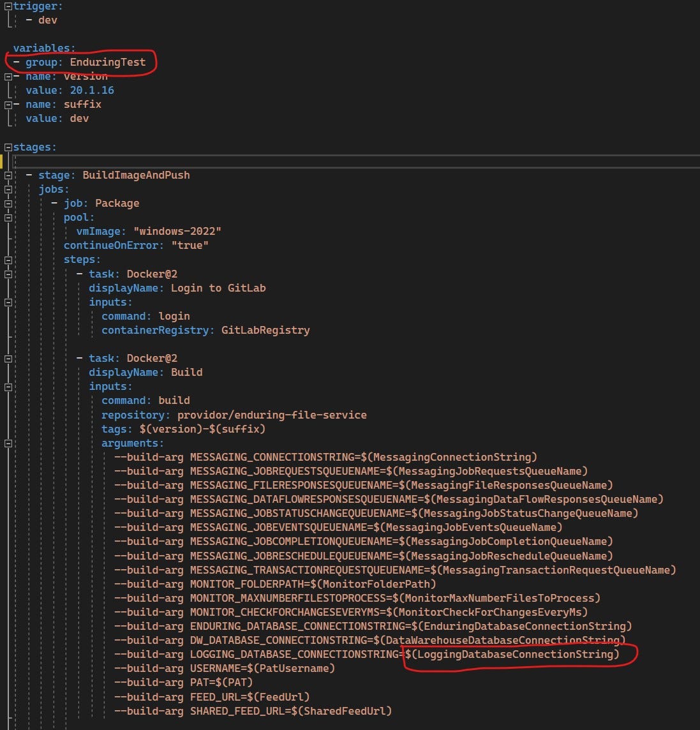This screenshot has width=700, height=730.
Task: Click the 'value: 20.1.16' line
Action: click(x=70, y=91)
